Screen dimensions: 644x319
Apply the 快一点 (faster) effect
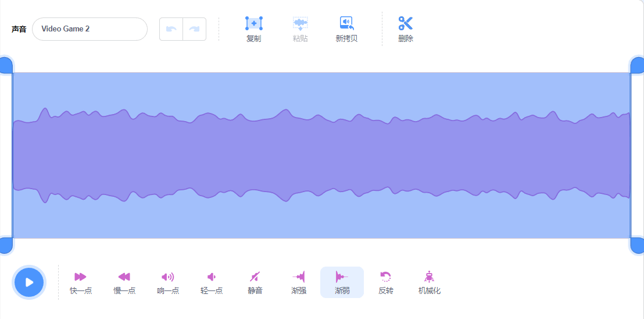click(80, 277)
